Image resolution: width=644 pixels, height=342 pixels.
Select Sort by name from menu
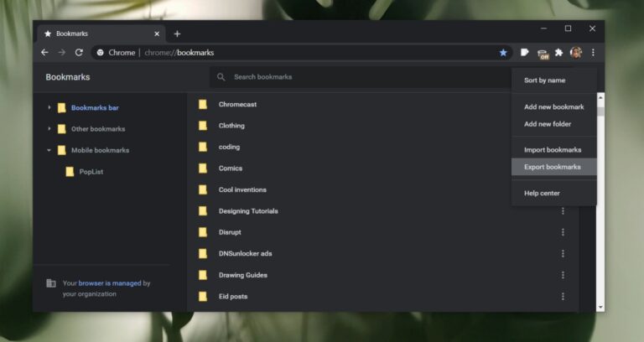point(553,80)
